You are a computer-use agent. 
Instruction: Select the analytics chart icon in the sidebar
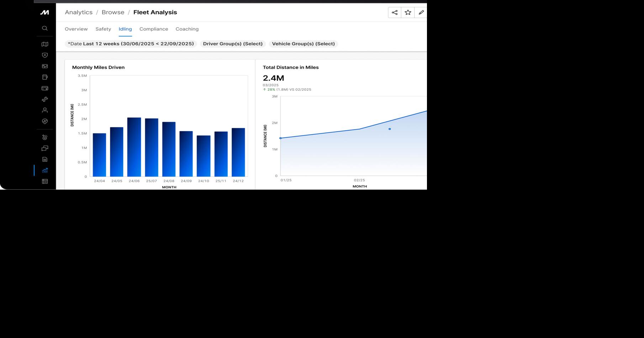(x=44, y=170)
